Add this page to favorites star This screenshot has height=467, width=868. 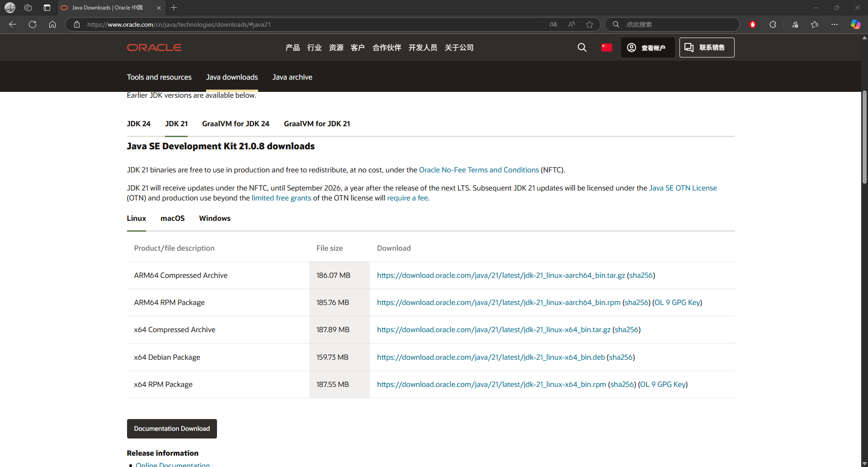(590, 24)
